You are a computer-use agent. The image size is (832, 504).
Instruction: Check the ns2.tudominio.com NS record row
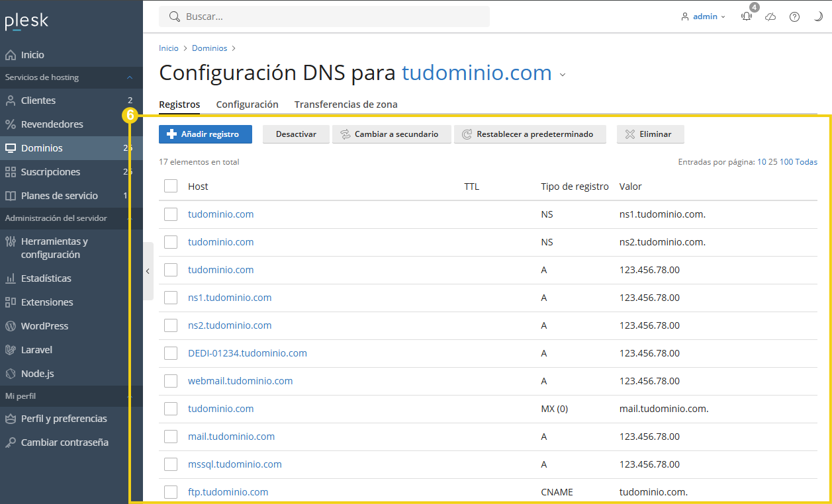point(171,242)
